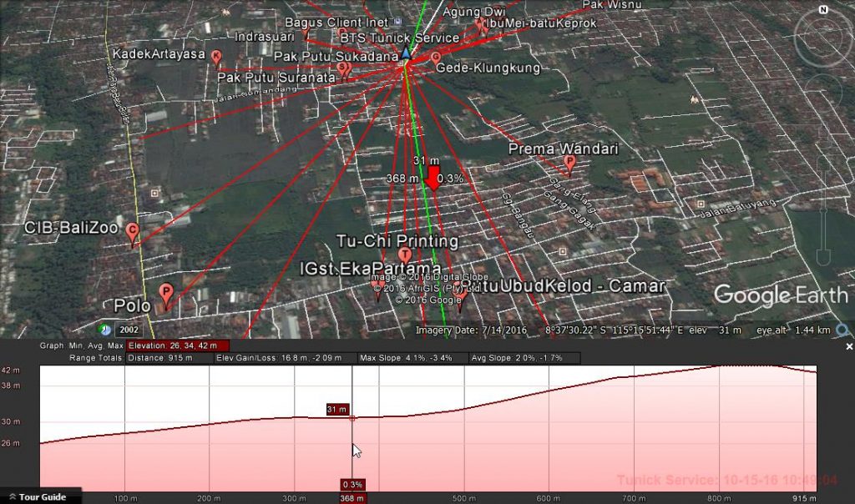The width and height of the screenshot is (855, 504).
Task: Click the CIB-BaliZoo pin marker
Action: (132, 234)
